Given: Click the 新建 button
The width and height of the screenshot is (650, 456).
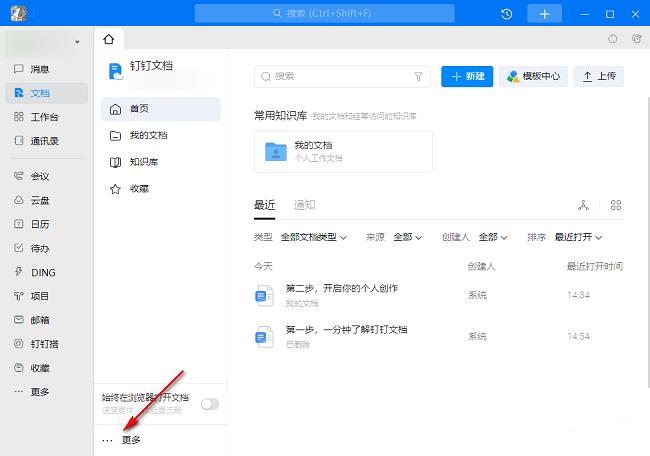Looking at the screenshot, I should [467, 76].
